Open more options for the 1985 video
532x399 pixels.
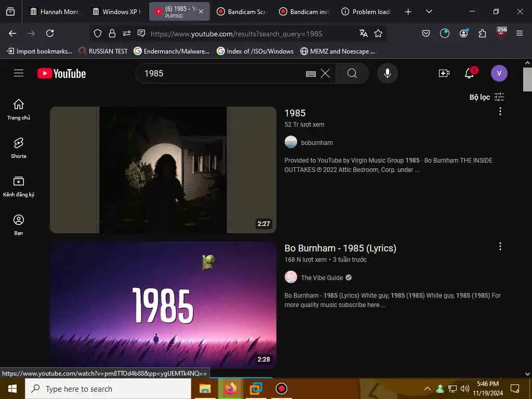point(500,112)
